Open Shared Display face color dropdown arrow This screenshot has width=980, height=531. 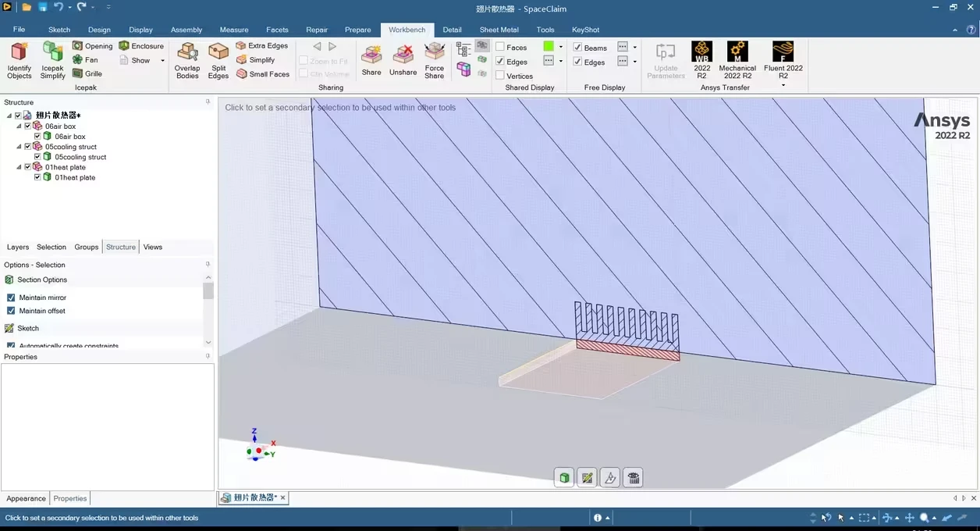click(560, 47)
